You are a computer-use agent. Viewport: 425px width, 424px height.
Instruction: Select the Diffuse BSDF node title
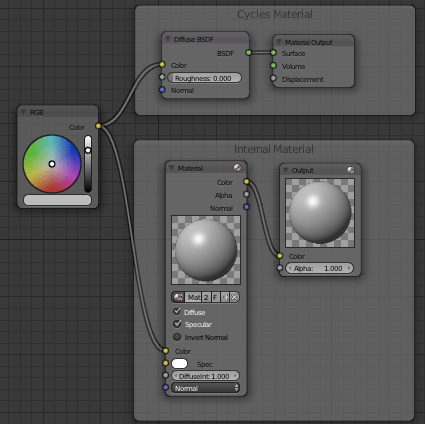(194, 39)
